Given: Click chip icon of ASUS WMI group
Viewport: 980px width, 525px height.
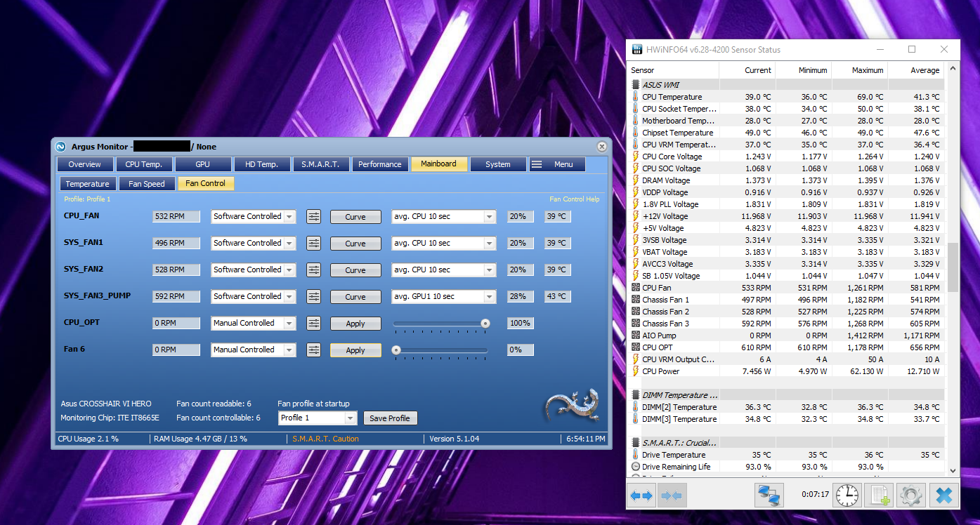Looking at the screenshot, I should click(x=636, y=85).
